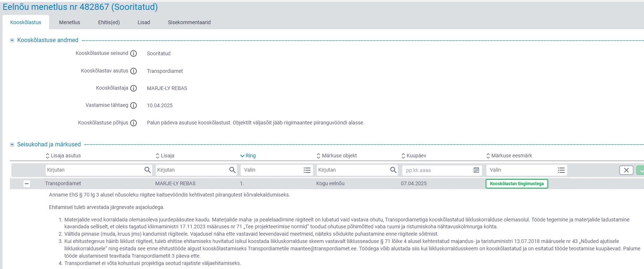Click list icon in Märkuse eesmärk filter
The width and height of the screenshot is (644, 269).
pos(561,170)
